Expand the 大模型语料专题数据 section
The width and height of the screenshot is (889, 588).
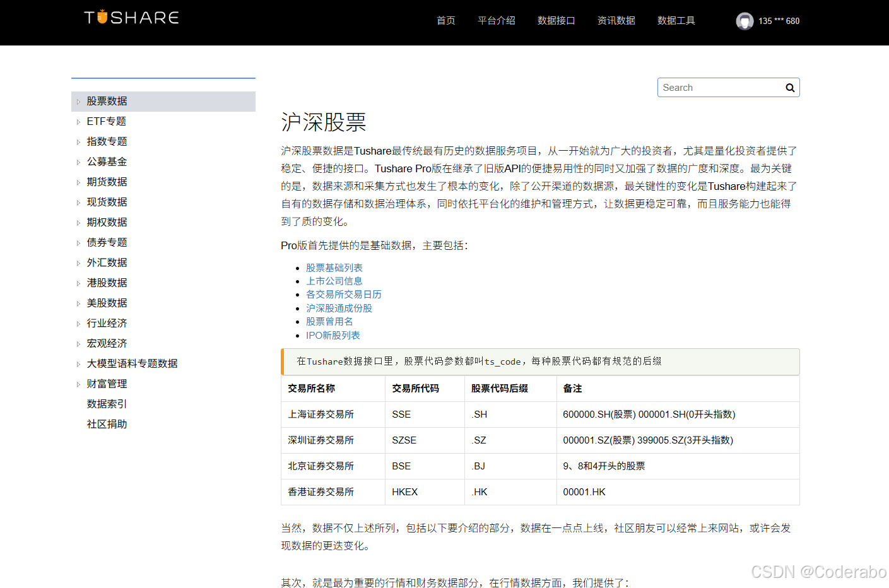click(x=132, y=363)
